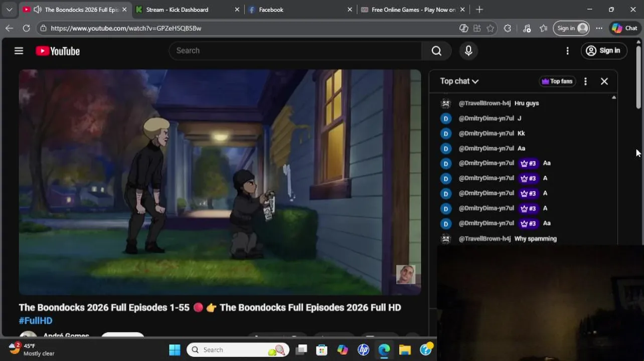644x361 pixels.
Task: Click the #FullHD hashtag link
Action: 36,320
